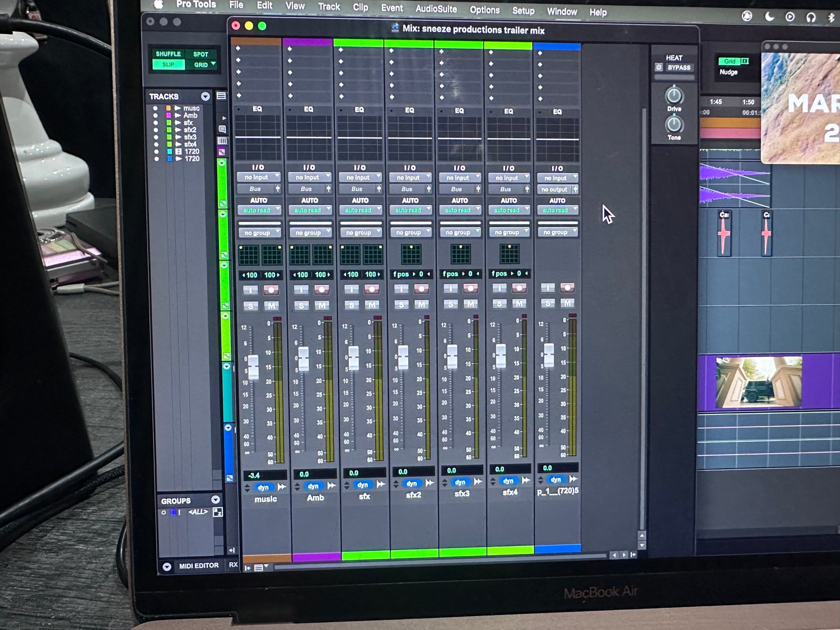Click the HEAT Tone knob
Screen dimensions: 840x630
(674, 124)
